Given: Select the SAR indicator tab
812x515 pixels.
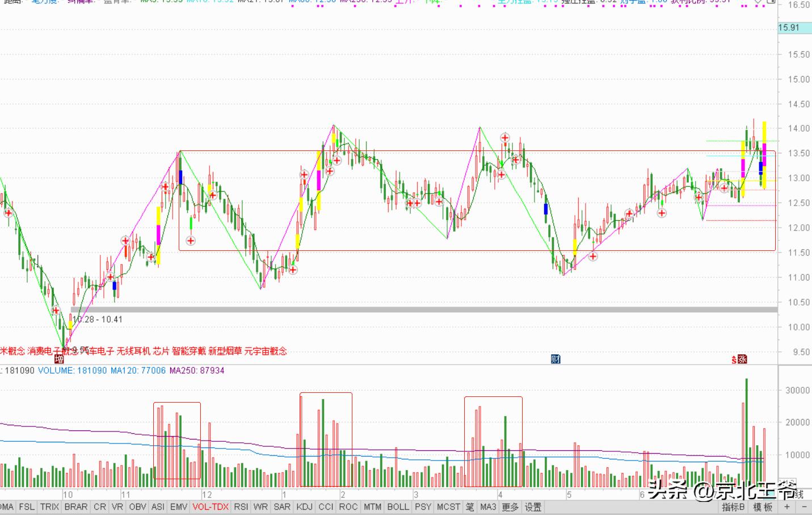Looking at the screenshot, I should [282, 507].
